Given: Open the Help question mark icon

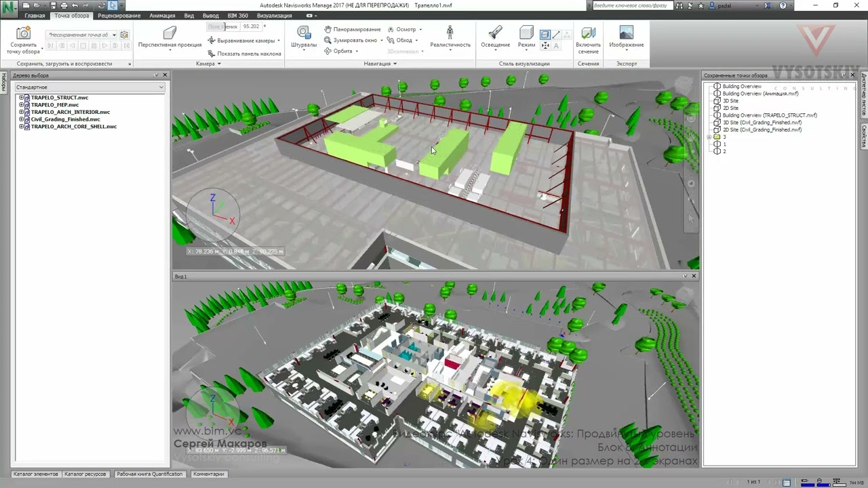Looking at the screenshot, I should tap(783, 5).
